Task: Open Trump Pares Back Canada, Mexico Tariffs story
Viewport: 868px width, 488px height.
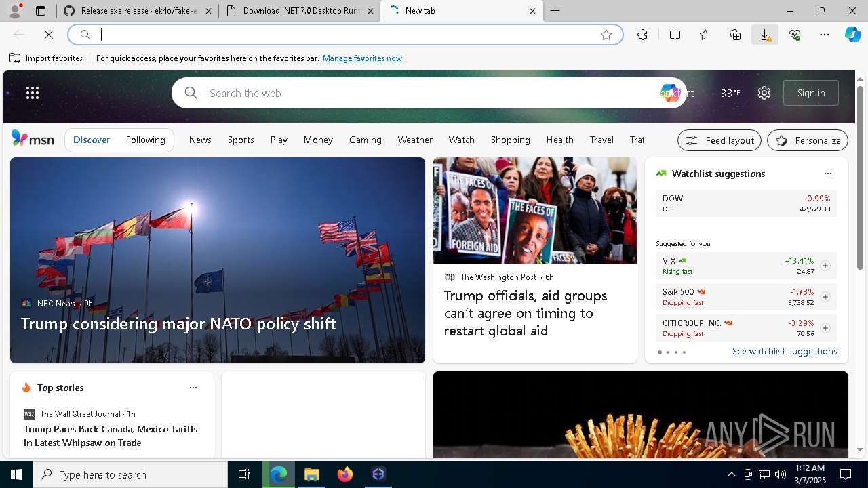Action: 111,436
